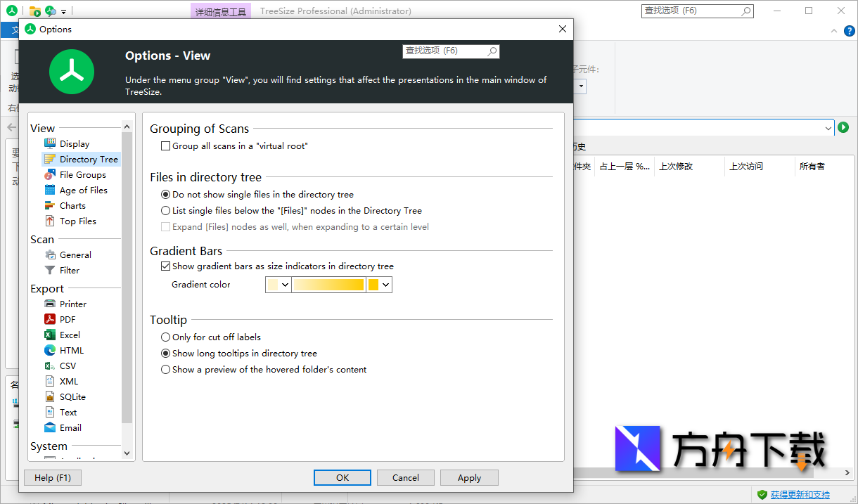This screenshot has width=858, height=504.
Task: Select List single files below Files nodes
Action: [166, 210]
